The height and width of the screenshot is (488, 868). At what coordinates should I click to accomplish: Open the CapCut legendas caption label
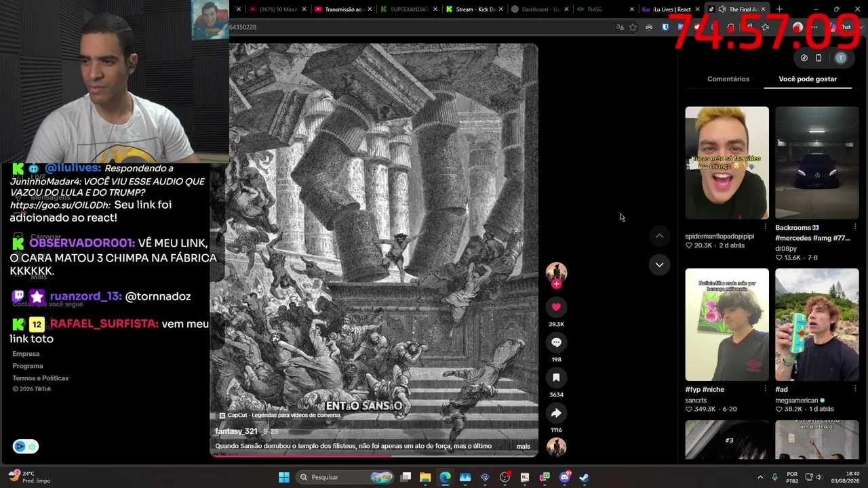click(x=279, y=415)
